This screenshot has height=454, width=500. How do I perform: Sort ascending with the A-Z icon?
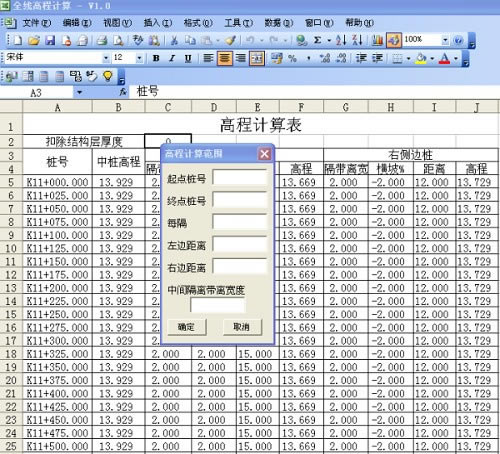coord(341,40)
